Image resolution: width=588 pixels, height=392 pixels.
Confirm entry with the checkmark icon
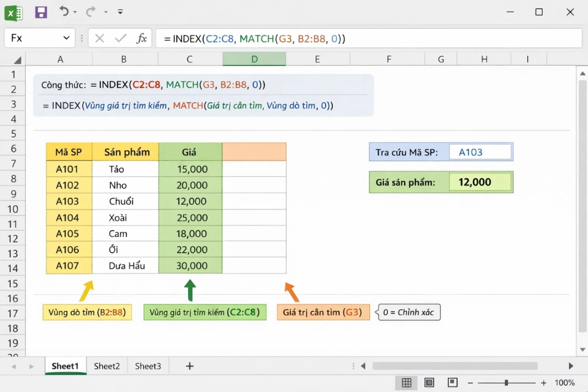coord(120,38)
